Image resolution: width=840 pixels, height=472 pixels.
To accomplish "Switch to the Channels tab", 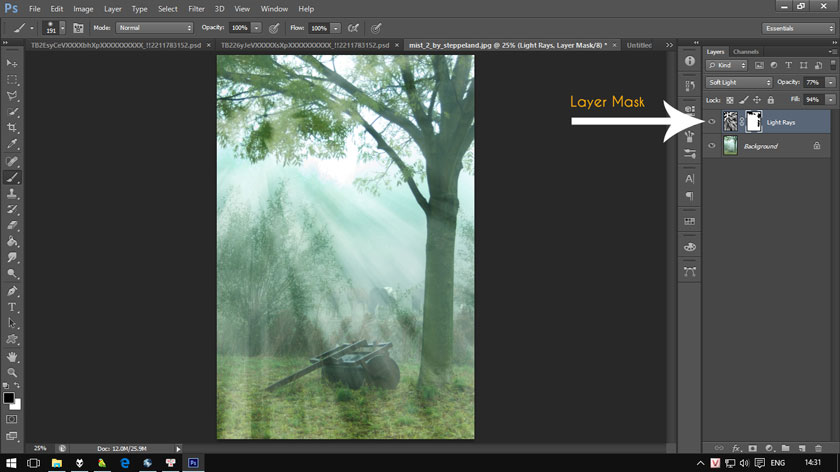I will click(746, 52).
